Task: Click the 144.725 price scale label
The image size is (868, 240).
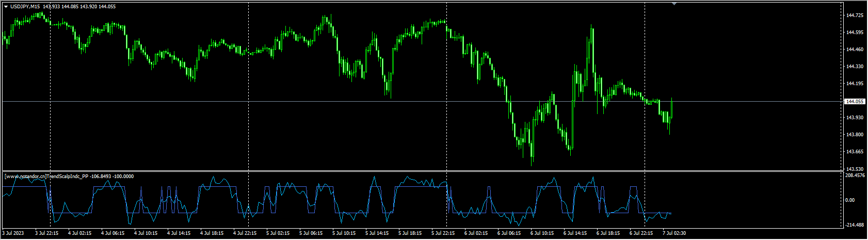Action: coord(855,15)
